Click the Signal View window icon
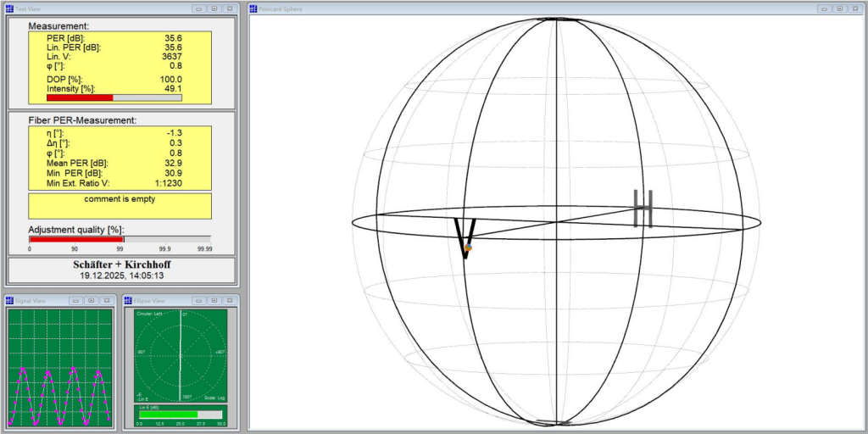This screenshot has width=868, height=434. pyautogui.click(x=9, y=301)
